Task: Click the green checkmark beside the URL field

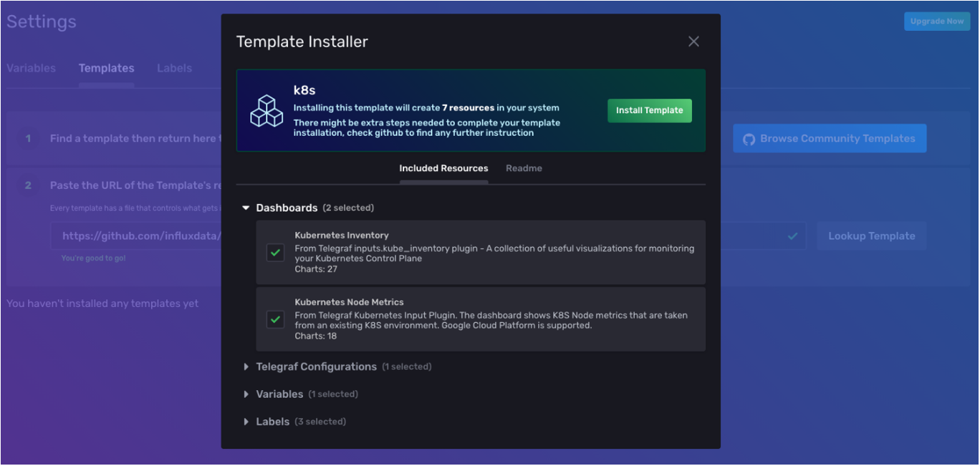Action: pos(792,235)
